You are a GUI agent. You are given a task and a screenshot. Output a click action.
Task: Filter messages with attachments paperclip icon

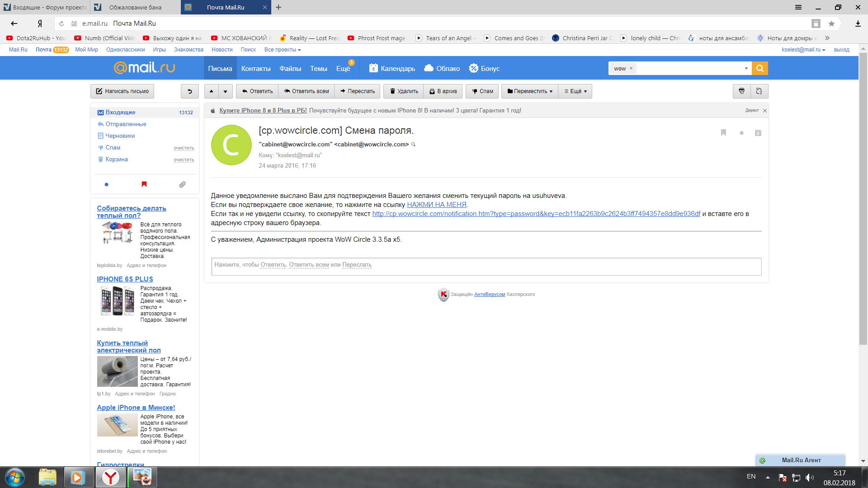coord(182,184)
